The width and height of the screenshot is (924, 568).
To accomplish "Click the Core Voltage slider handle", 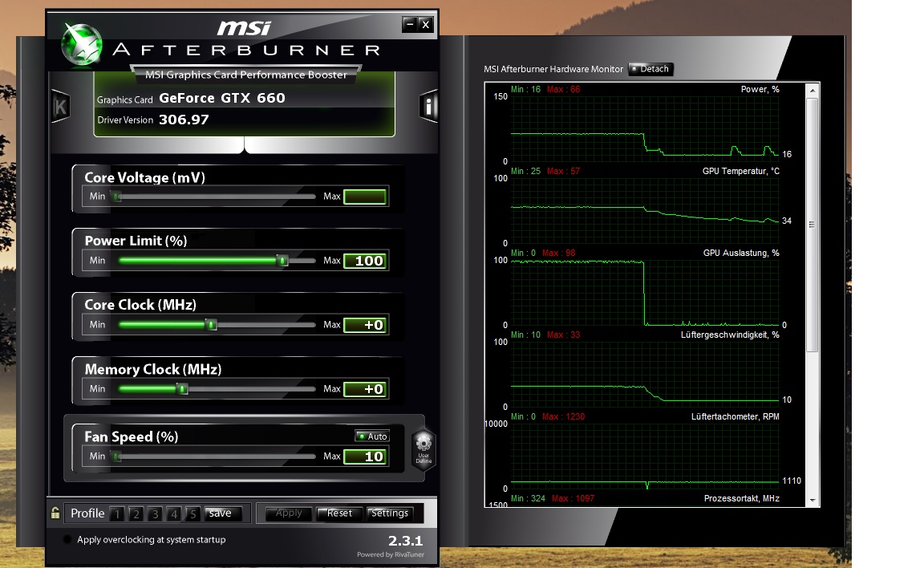I will point(116,197).
